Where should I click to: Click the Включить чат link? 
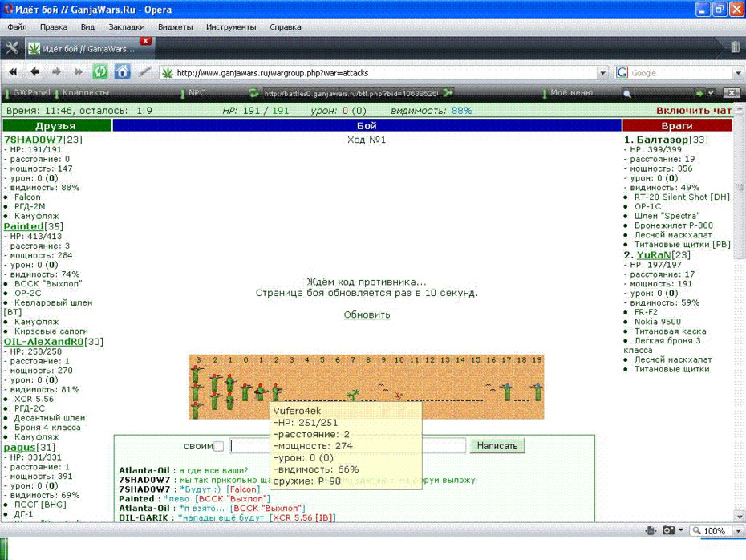coord(694,111)
